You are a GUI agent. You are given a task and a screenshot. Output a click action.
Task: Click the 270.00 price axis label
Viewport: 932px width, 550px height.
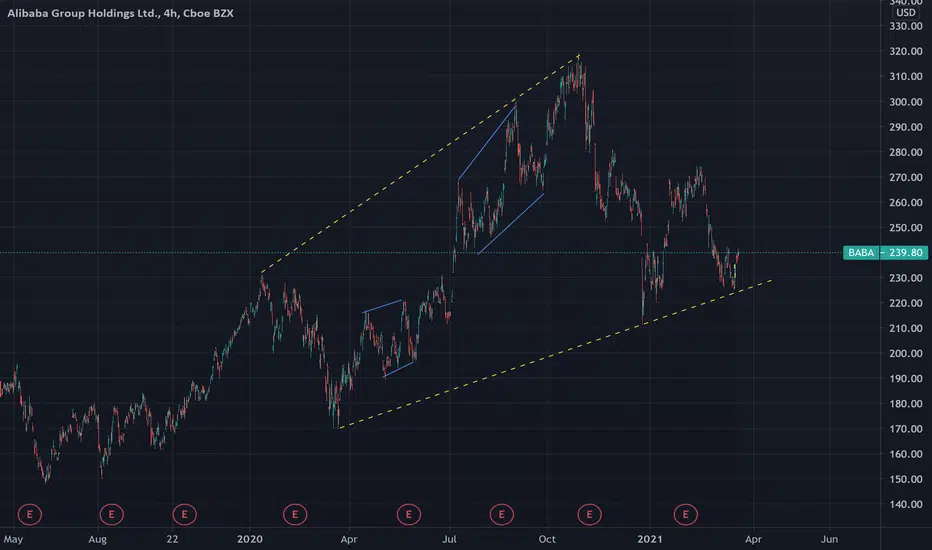[x=906, y=177]
